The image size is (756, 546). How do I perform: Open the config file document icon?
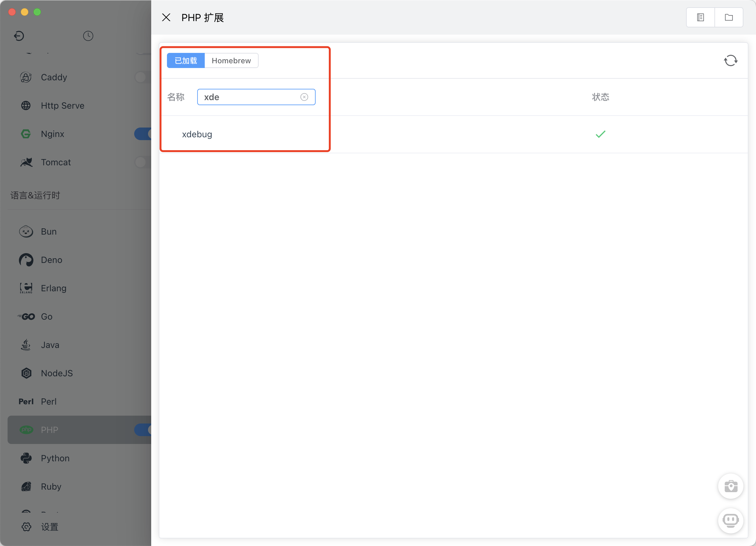[x=700, y=17]
